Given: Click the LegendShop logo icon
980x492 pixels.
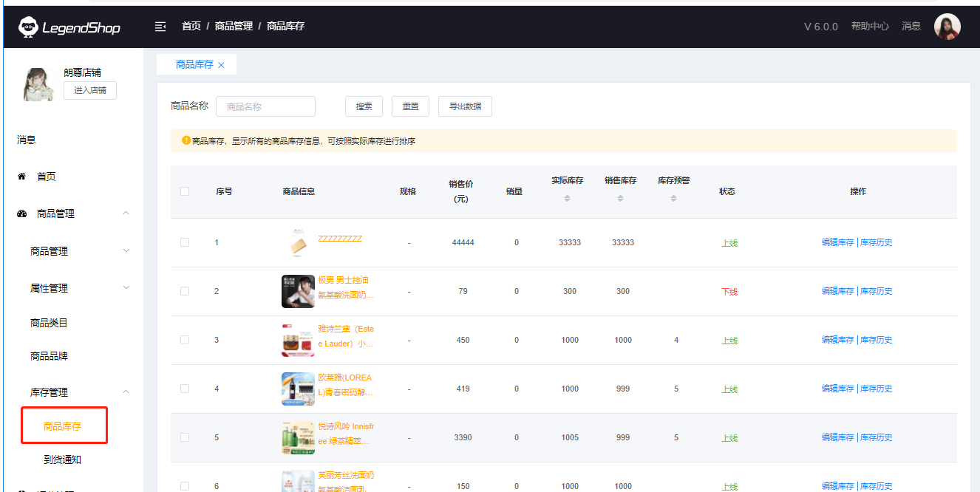Looking at the screenshot, I should pos(28,27).
